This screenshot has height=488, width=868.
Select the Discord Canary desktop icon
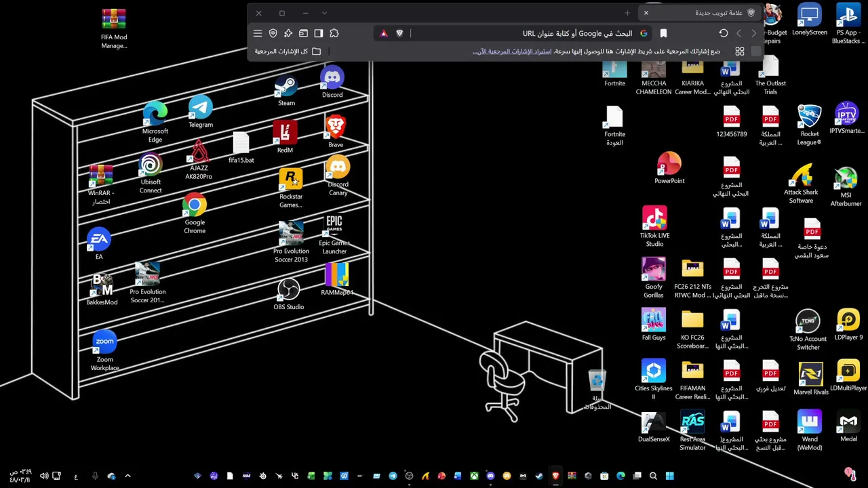tap(338, 176)
